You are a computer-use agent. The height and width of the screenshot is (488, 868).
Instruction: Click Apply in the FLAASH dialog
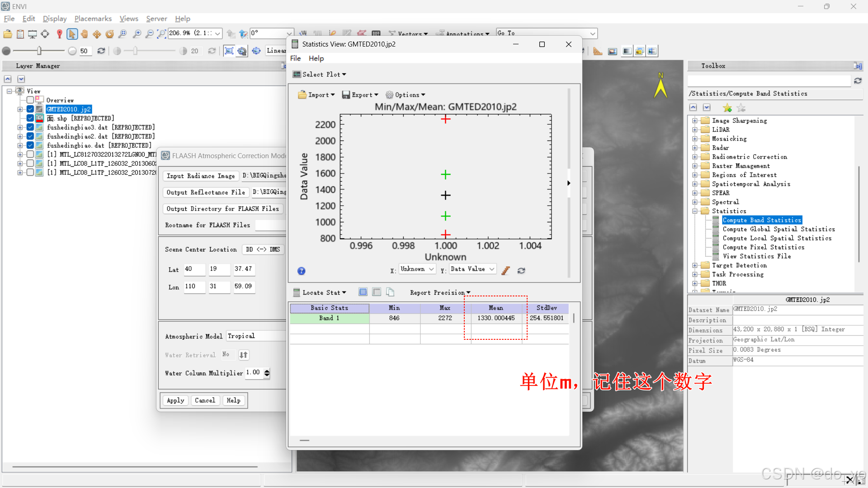click(175, 400)
